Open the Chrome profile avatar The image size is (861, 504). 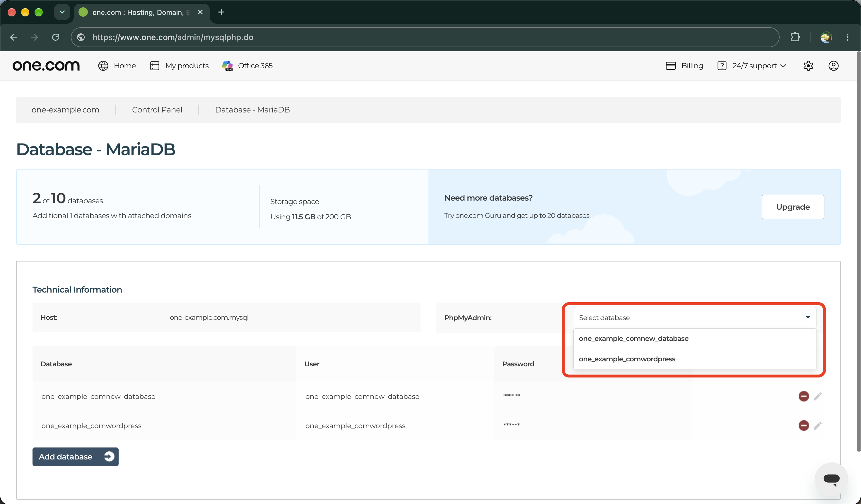tap(826, 37)
